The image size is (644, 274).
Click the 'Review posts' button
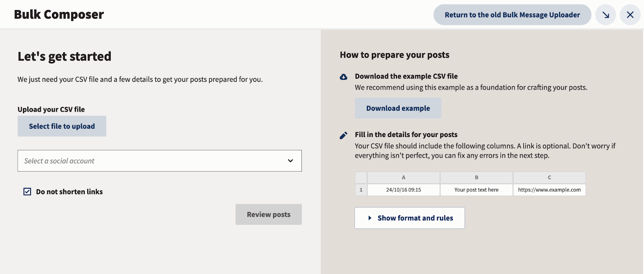click(x=268, y=214)
